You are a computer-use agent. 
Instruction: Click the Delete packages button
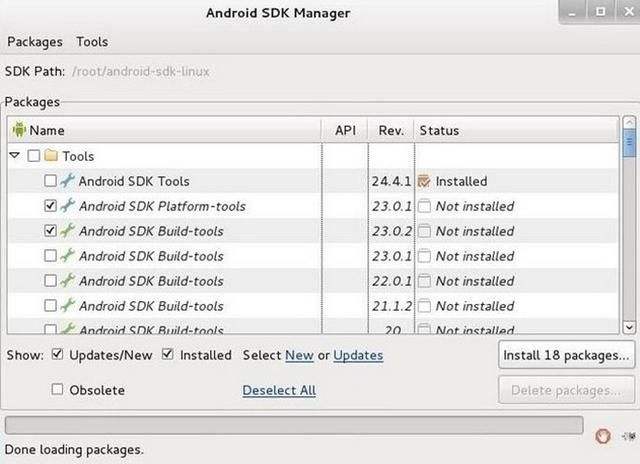[566, 390]
